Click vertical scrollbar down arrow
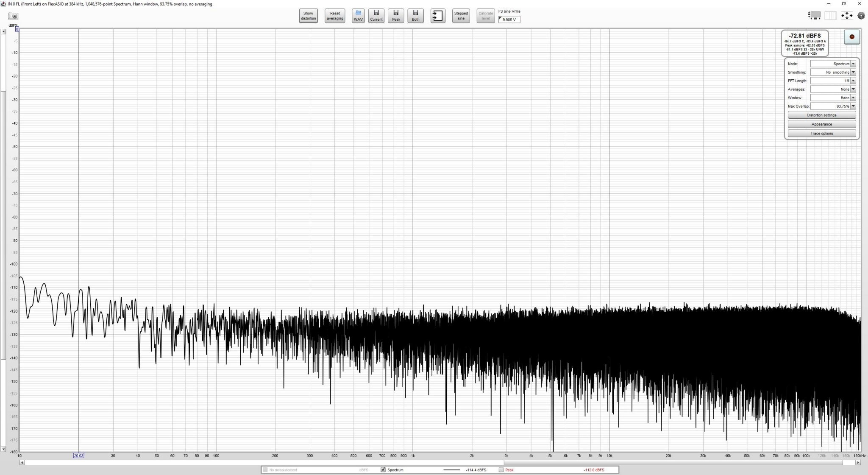Screen dimensions: 868x475 pos(3,449)
